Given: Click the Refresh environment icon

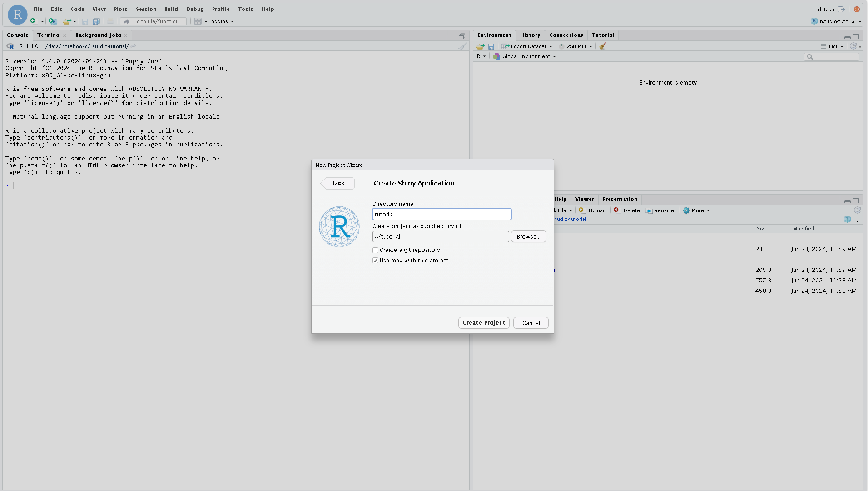Looking at the screenshot, I should coord(853,46).
